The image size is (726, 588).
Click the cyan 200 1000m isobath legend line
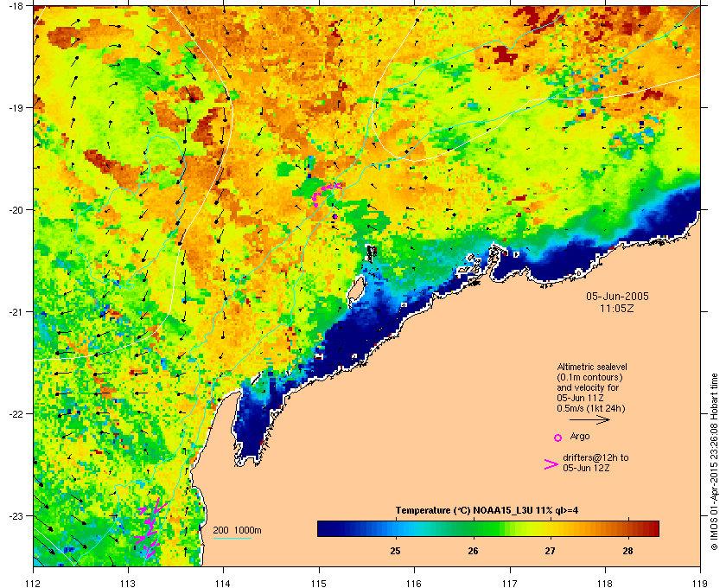[x=232, y=539]
